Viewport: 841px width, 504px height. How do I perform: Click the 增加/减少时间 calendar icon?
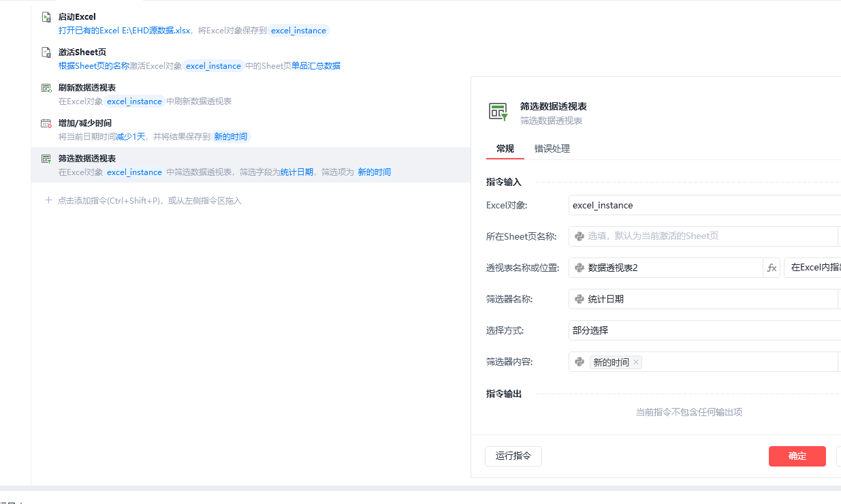coord(46,123)
